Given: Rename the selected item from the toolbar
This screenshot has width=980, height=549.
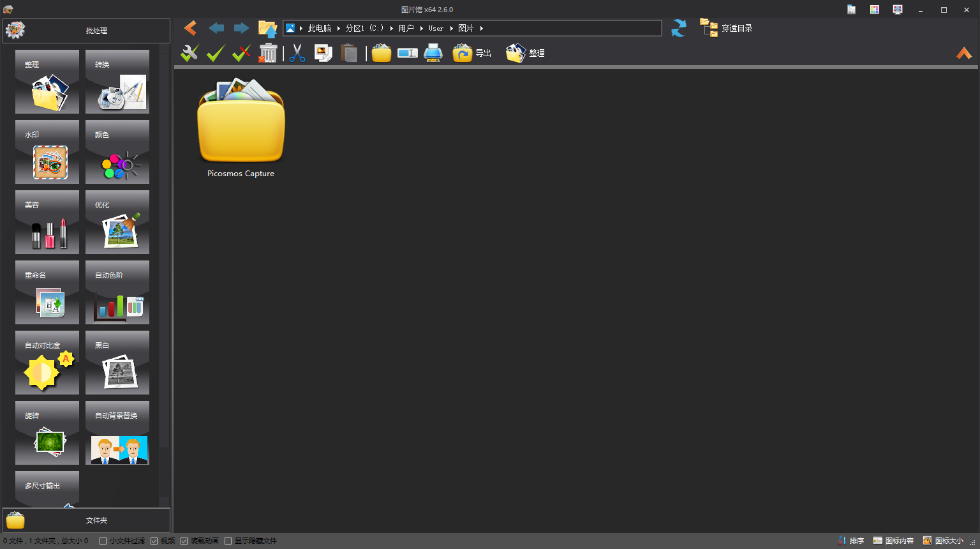Looking at the screenshot, I should click(408, 53).
